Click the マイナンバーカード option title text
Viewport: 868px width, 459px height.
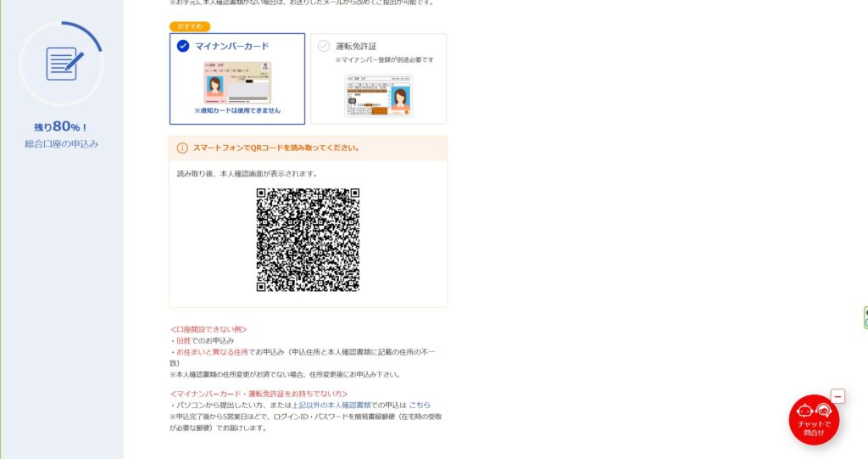coord(231,47)
